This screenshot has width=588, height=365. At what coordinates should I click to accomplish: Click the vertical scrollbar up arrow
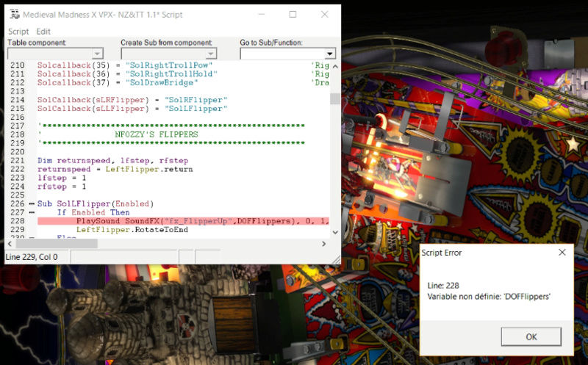click(335, 66)
